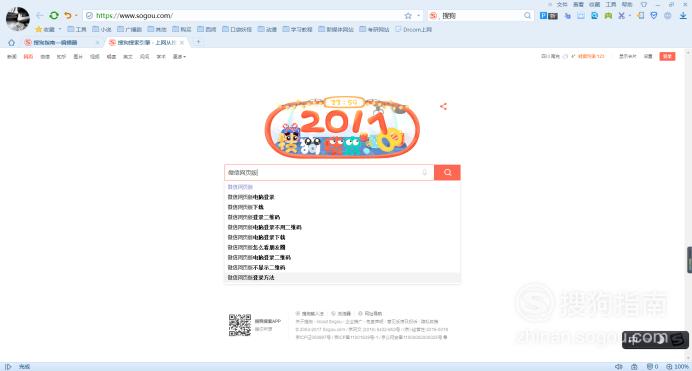Select the suggestion 微信网页版电脑登录二维码
The height and width of the screenshot is (371, 692).
pyautogui.click(x=342, y=258)
